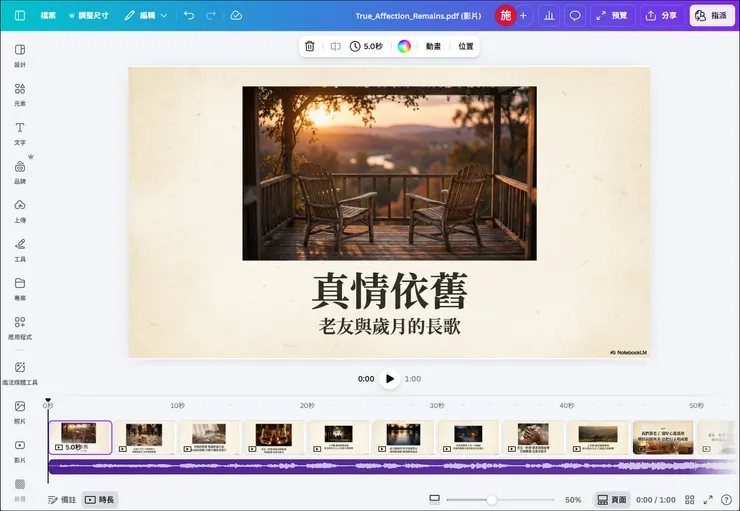Select the 老友與歲月的長歌 subtitle text
Screen dimensions: 740x511
pos(390,326)
